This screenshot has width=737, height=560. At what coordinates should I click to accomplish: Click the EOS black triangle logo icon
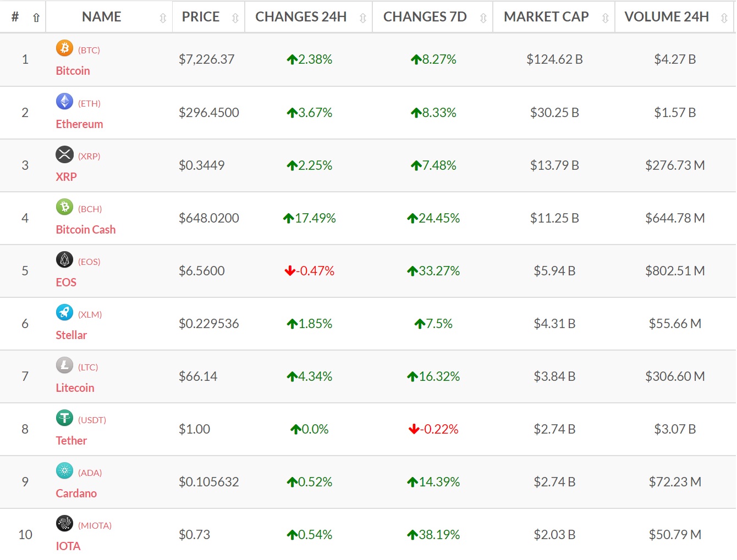click(64, 259)
